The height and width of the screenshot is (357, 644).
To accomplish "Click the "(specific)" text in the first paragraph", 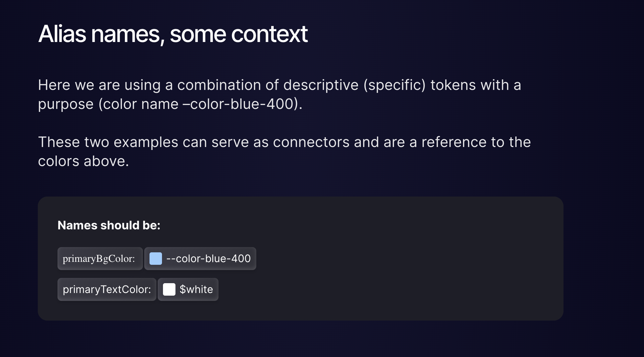I will [394, 85].
